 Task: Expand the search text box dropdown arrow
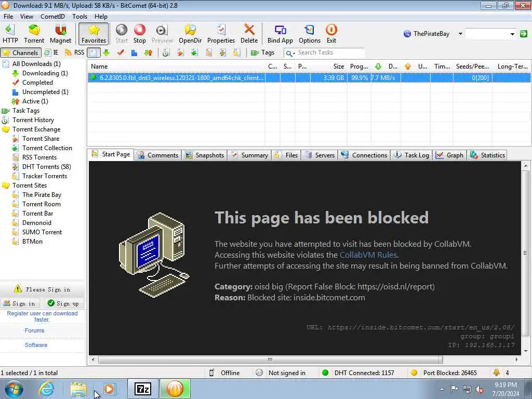512,34
